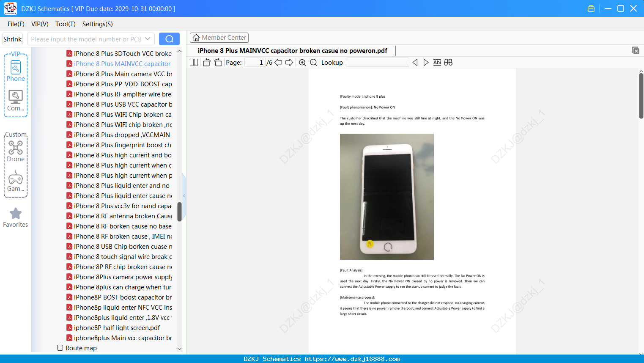Open 'iPhone 8Plus camera power supply' file

click(123, 277)
